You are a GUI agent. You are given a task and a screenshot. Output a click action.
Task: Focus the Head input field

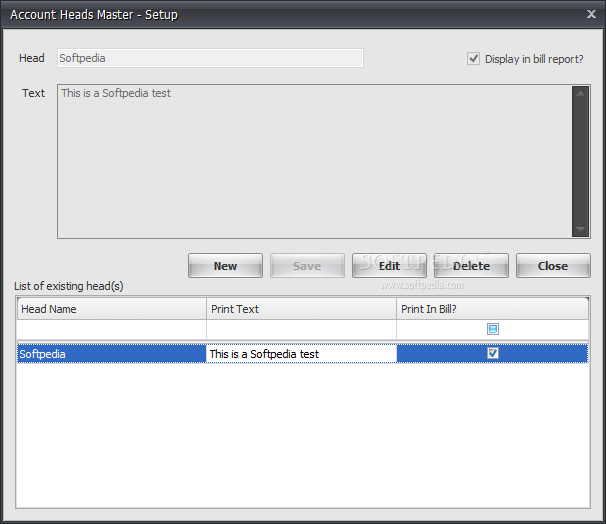(x=210, y=58)
